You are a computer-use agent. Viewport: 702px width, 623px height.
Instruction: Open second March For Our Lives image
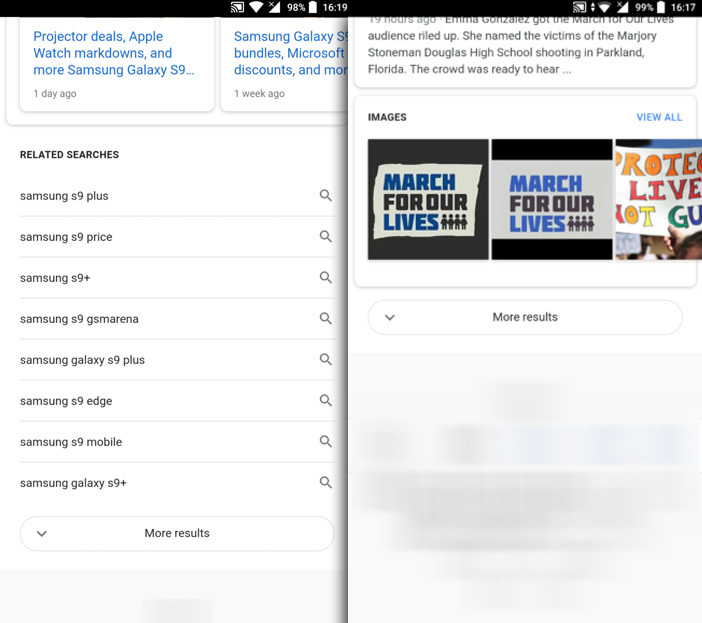coord(552,200)
